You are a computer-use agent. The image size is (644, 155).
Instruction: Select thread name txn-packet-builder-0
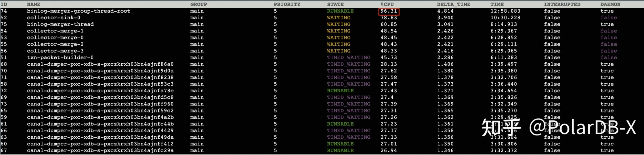pos(60,57)
